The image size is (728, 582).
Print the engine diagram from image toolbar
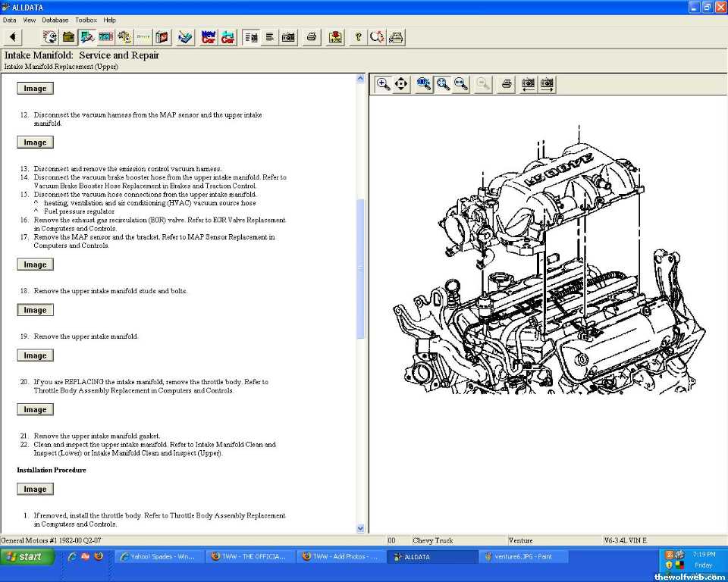click(x=507, y=84)
